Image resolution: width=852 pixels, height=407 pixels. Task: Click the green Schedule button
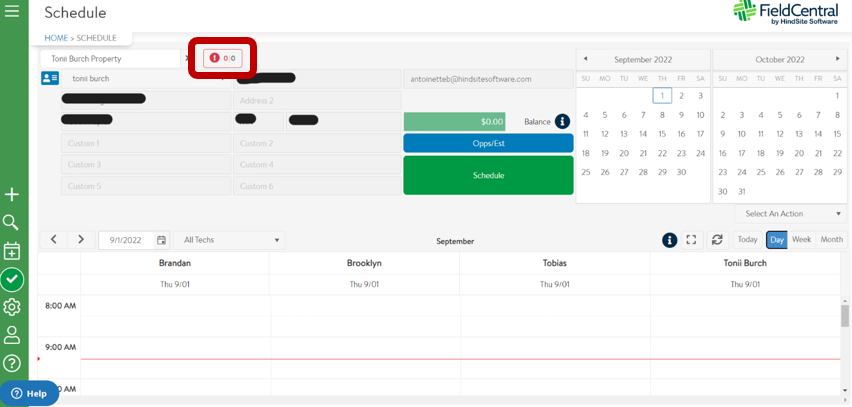point(488,175)
